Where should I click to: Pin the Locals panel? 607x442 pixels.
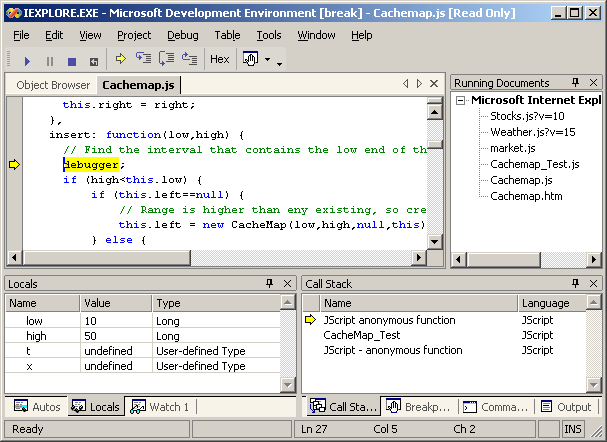pyautogui.click(x=270, y=283)
